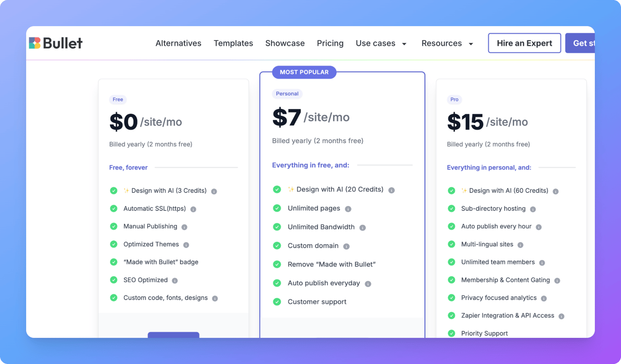Screen dimensions: 621x364
Task: Go to Alternatives in the navigation
Action: click(178, 43)
